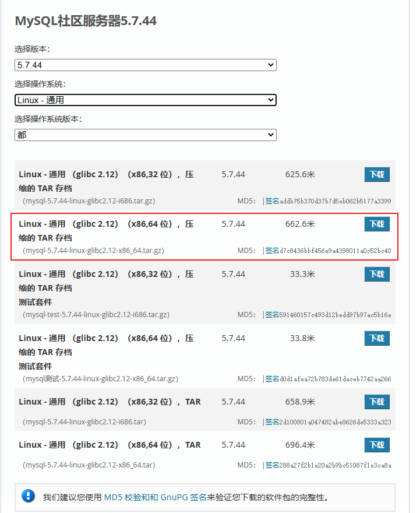Screen dimensions: 420x513
Task: Click MD5 hash 591460157c493d12bedd97b97ac5b16e
Action: coord(336,315)
